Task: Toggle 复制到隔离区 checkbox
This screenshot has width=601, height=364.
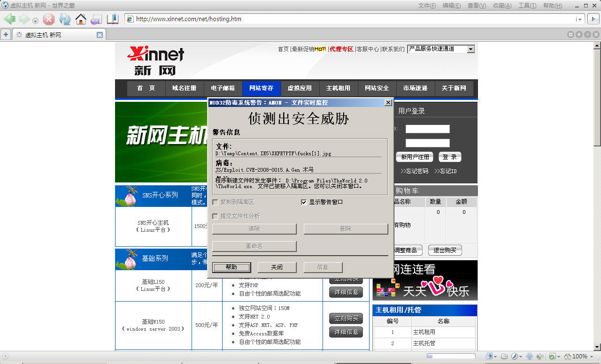Action: point(215,202)
